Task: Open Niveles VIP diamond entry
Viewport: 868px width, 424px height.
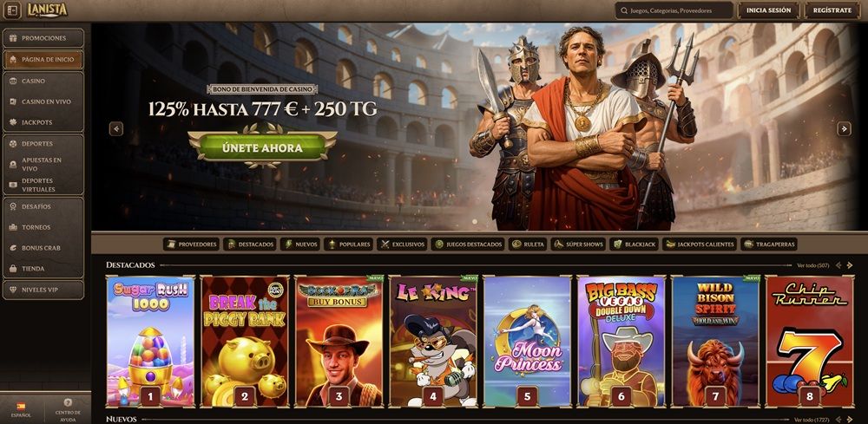Action: point(43,290)
